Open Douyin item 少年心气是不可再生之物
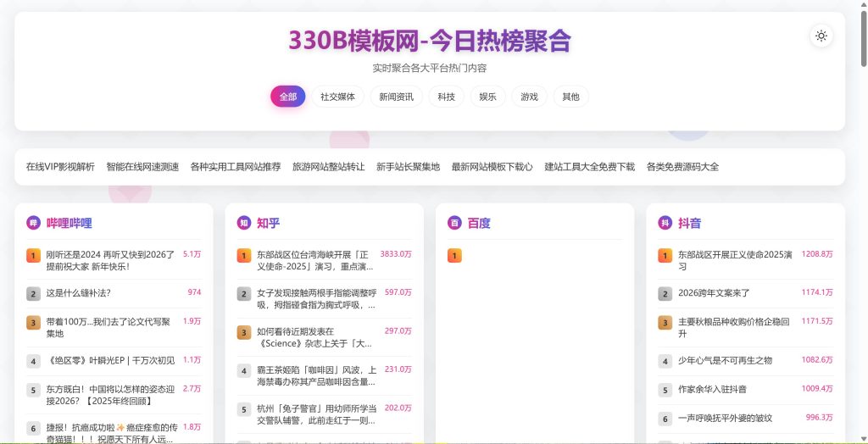Viewport: 868px width, 444px height. pyautogui.click(x=726, y=360)
